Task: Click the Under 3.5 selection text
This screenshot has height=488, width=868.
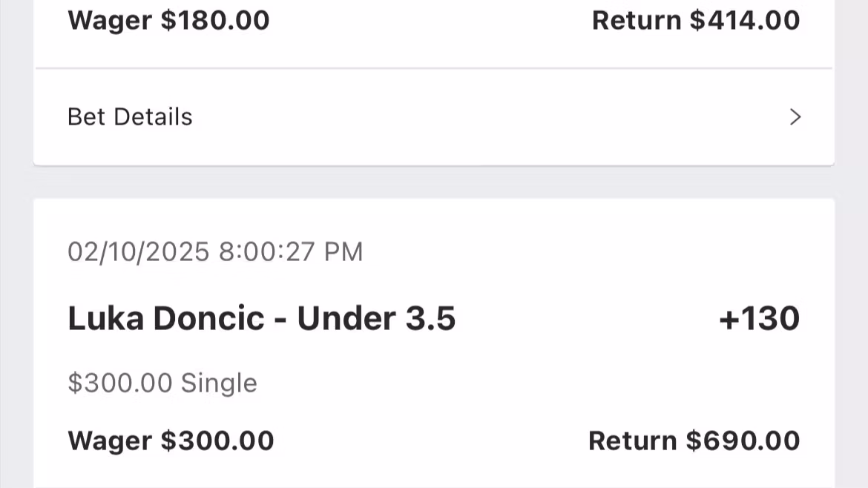Action: click(x=376, y=318)
